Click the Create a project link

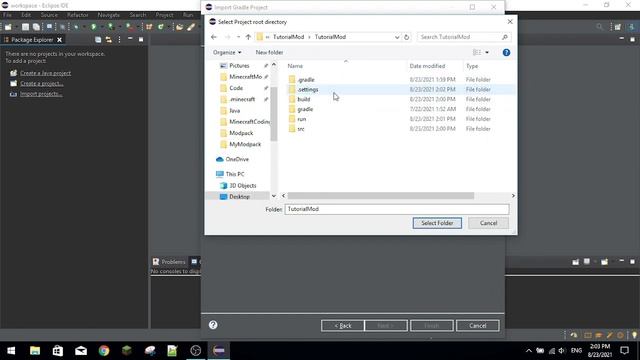pos(42,83)
